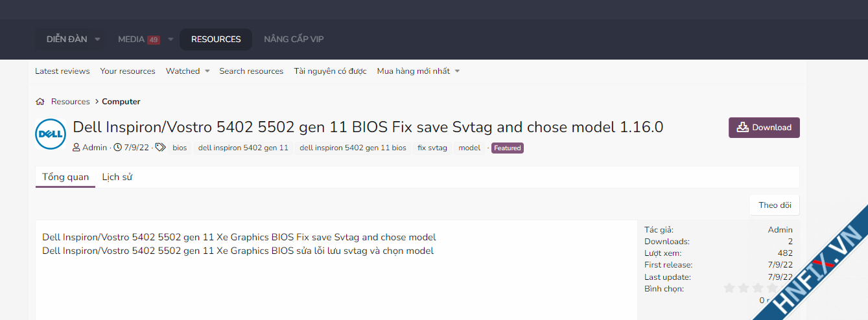Image resolution: width=868 pixels, height=320 pixels.
Task: Select the Tổng quan tab
Action: [65, 177]
